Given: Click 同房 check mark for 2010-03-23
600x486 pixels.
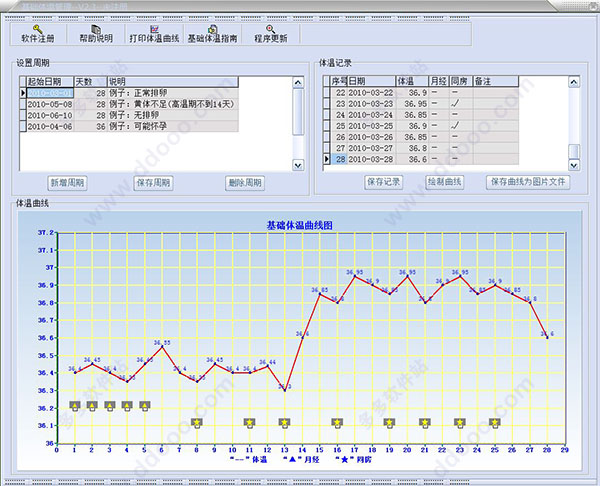Looking at the screenshot, I should pyautogui.click(x=455, y=103).
